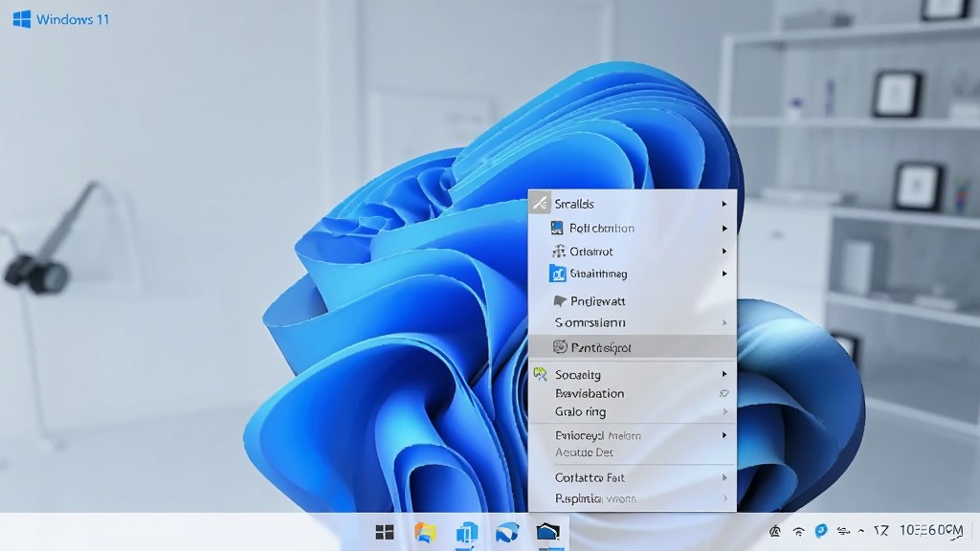Expand the Enioreyd submenu arrow
This screenshot has width=980, height=551.
724,435
